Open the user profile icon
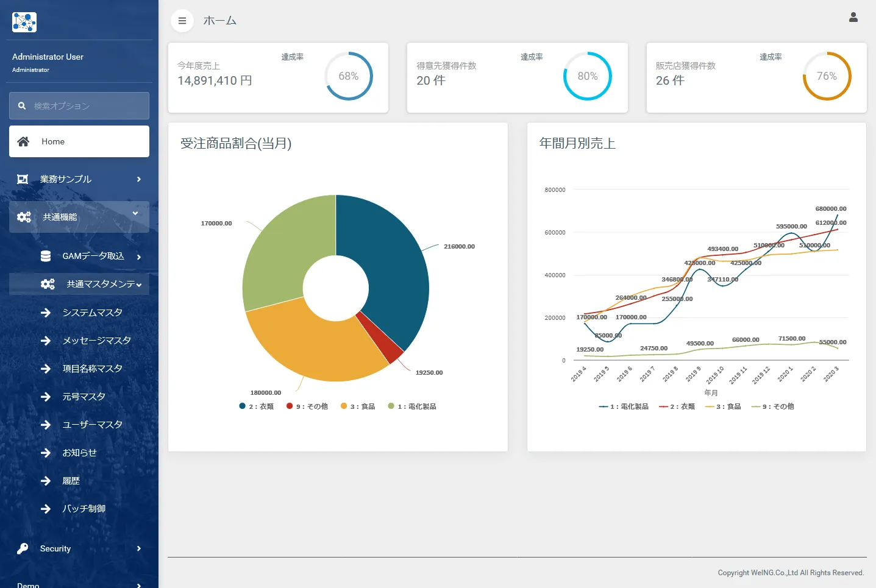 click(853, 18)
